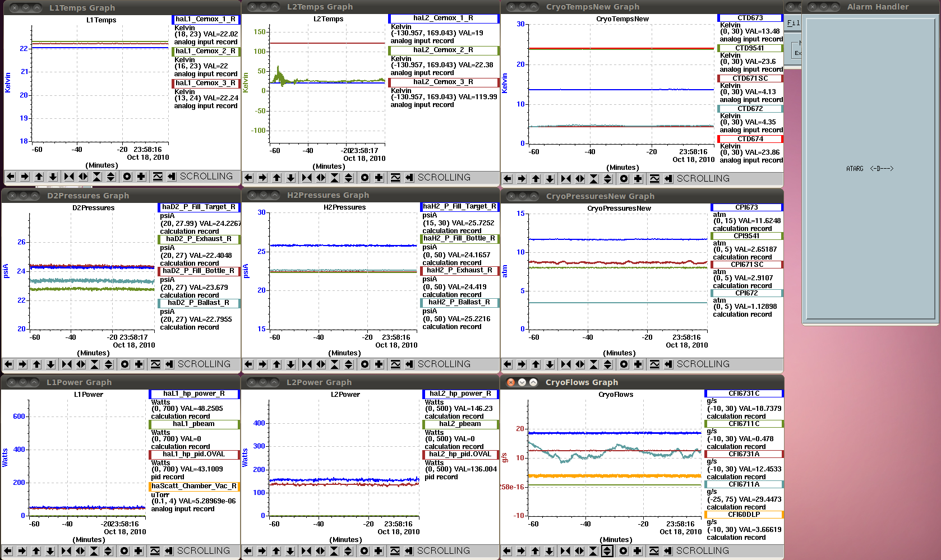This screenshot has width=941, height=560.
Task: Compress vertical axis in L2Temps Graph
Action: pos(335,178)
